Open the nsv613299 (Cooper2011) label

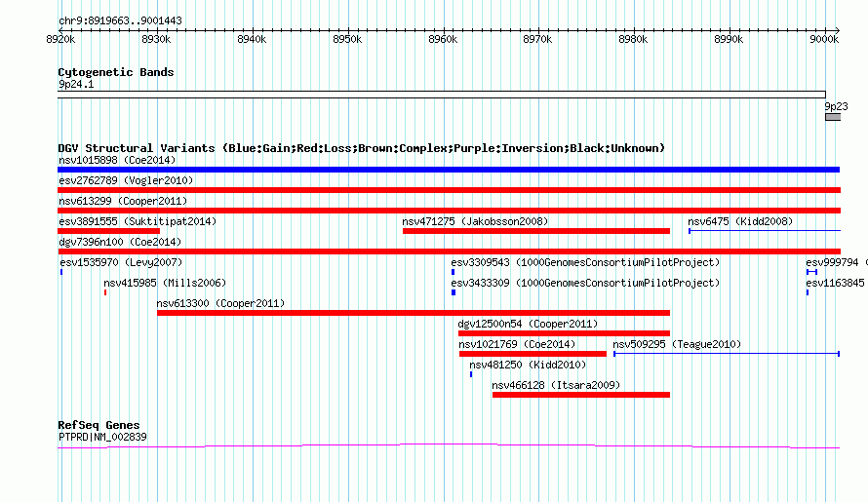tap(123, 201)
